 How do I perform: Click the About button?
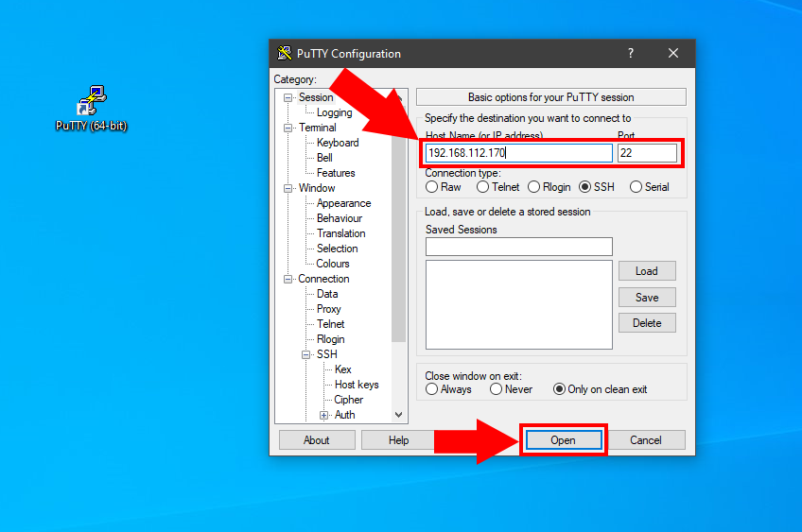pyautogui.click(x=317, y=440)
